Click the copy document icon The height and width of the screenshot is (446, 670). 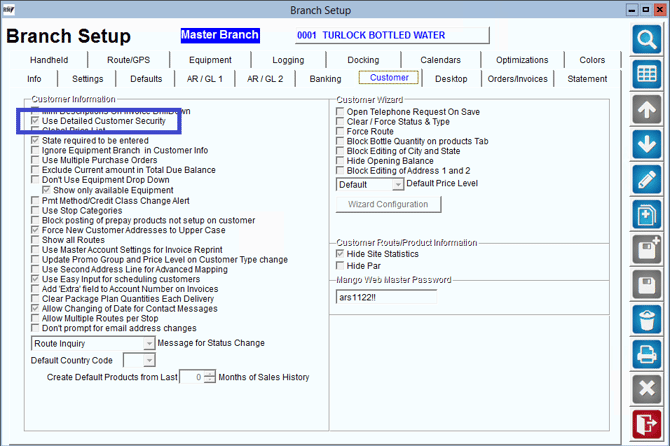click(x=646, y=215)
